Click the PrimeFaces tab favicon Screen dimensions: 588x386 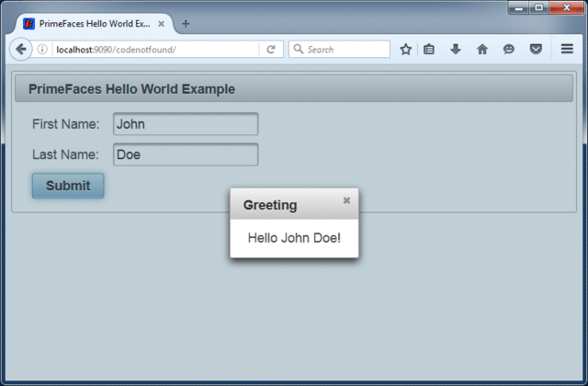(x=28, y=24)
